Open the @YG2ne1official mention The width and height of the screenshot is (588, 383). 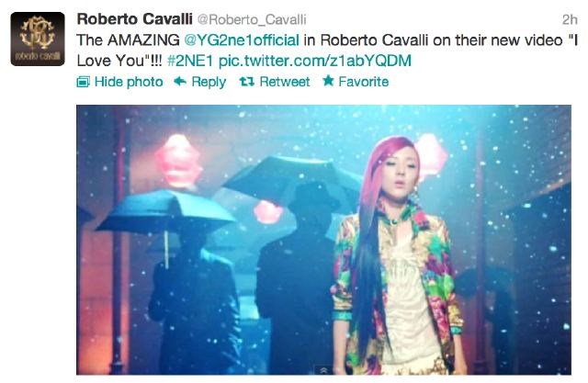[242, 40]
